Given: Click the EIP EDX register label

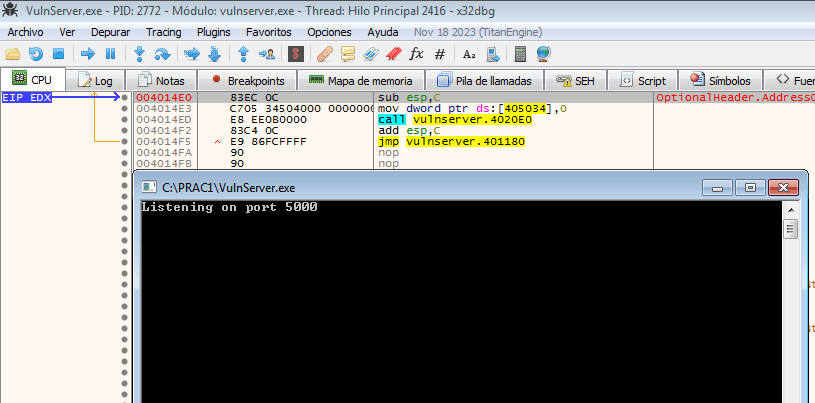Looking at the screenshot, I should (27, 97).
